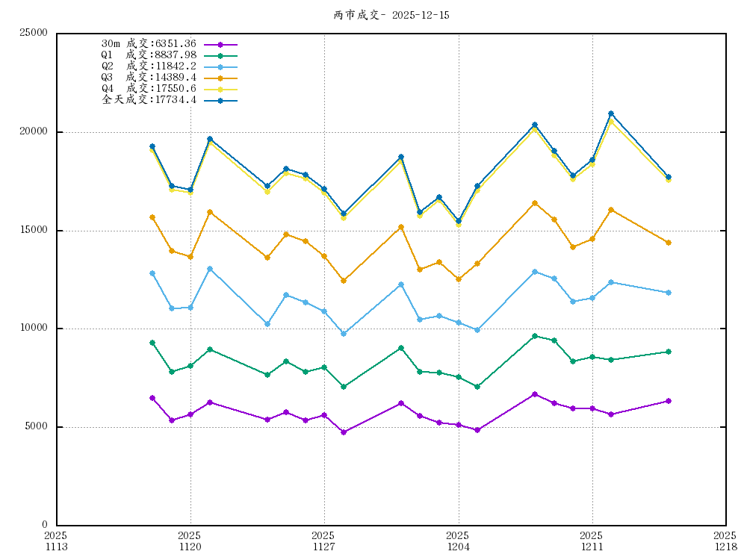
Task: Click the '2025 1127' x-axis date label
Action: coord(323,541)
